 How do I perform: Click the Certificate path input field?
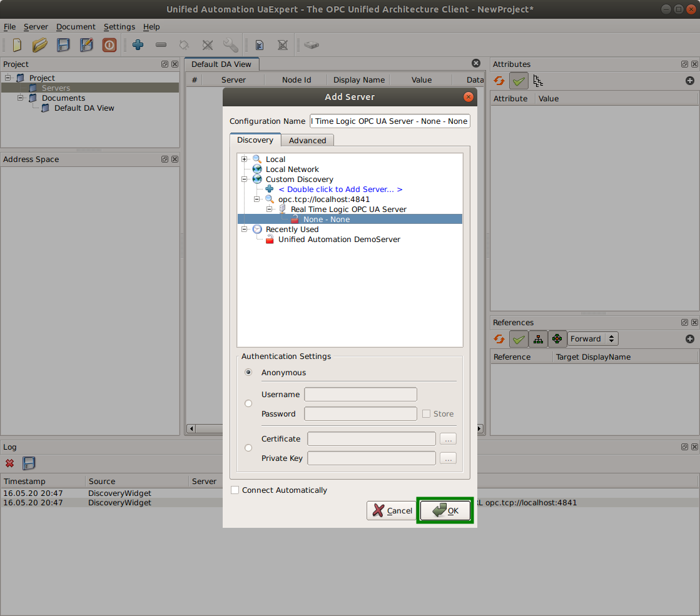372,439
